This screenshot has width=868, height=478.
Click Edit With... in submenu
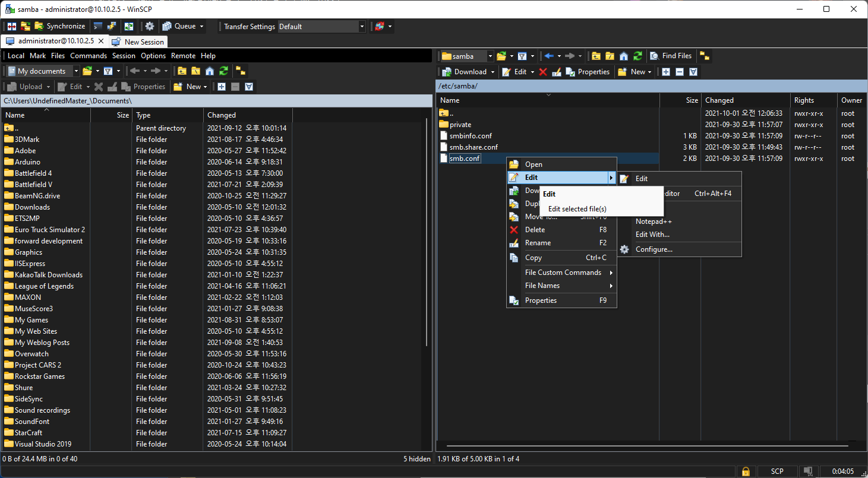pos(680,235)
